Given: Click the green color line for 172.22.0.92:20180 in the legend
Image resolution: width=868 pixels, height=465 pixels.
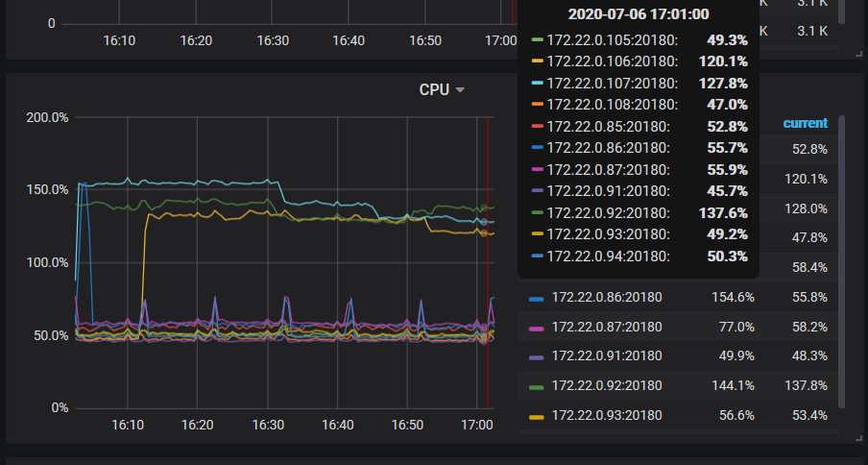Looking at the screenshot, I should click(537, 387).
